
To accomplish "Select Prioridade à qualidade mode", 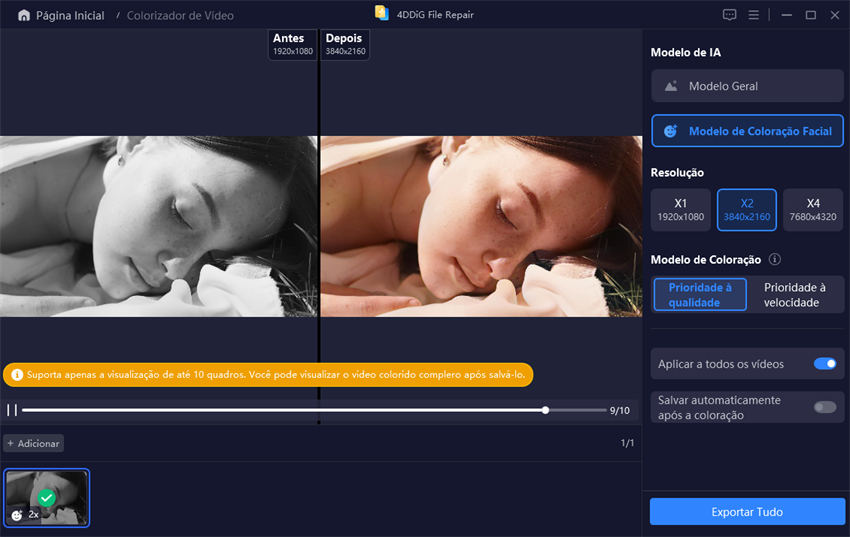I will pyautogui.click(x=700, y=294).
